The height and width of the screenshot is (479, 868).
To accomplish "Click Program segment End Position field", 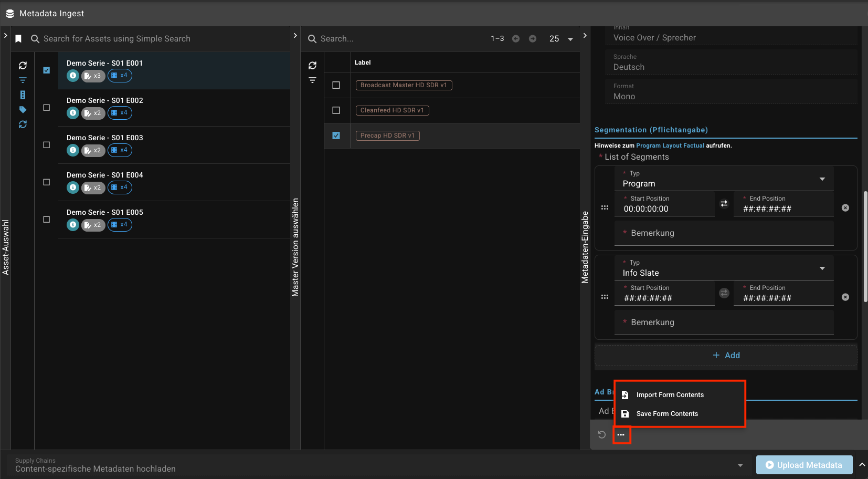I will pos(784,204).
